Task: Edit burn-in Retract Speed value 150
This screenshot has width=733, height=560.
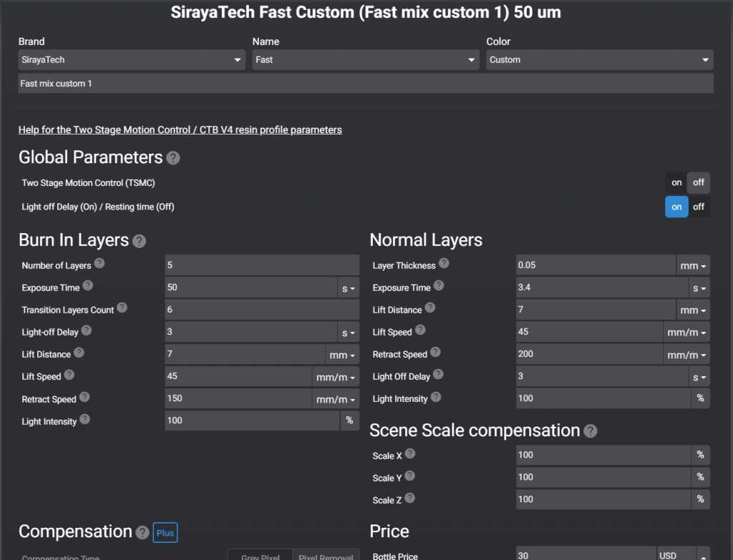Action: [238, 399]
